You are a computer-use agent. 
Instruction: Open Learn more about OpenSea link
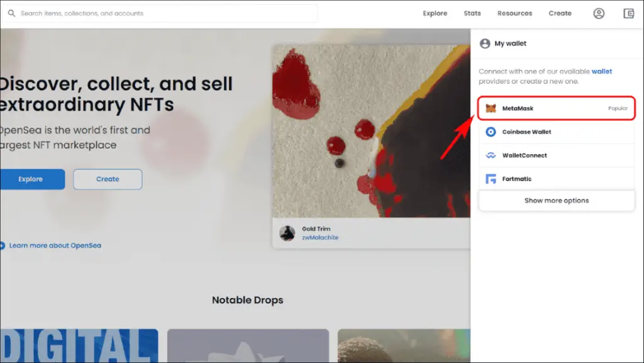click(x=55, y=245)
